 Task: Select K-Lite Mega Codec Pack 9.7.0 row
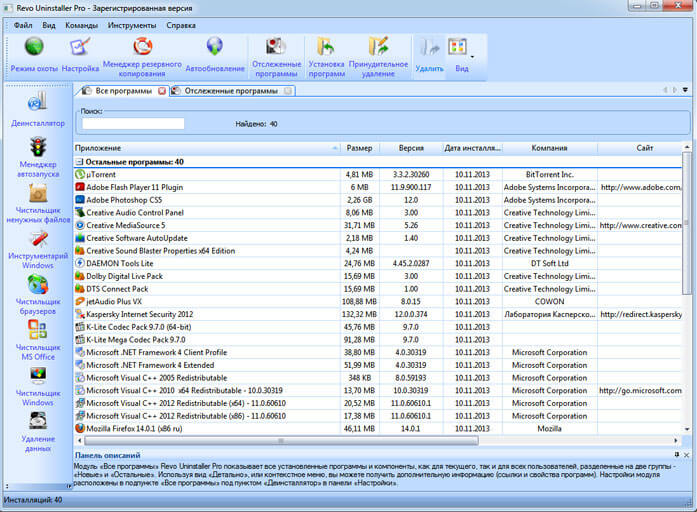378,340
